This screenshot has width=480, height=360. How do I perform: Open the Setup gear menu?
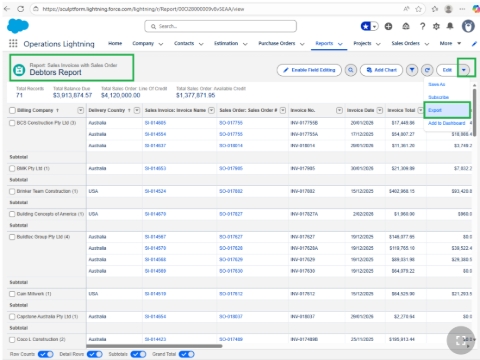[436, 26]
